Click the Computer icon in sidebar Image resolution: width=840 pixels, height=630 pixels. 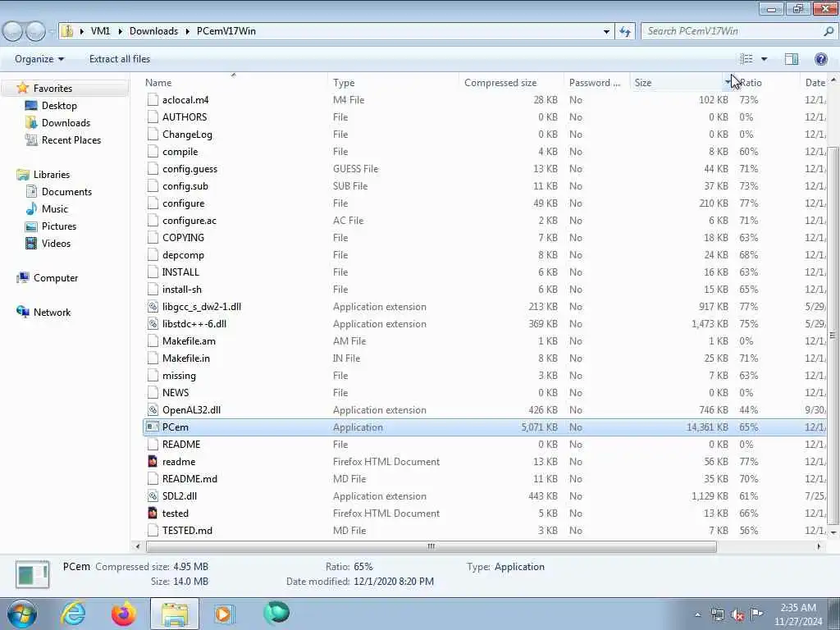pyautogui.click(x=22, y=277)
